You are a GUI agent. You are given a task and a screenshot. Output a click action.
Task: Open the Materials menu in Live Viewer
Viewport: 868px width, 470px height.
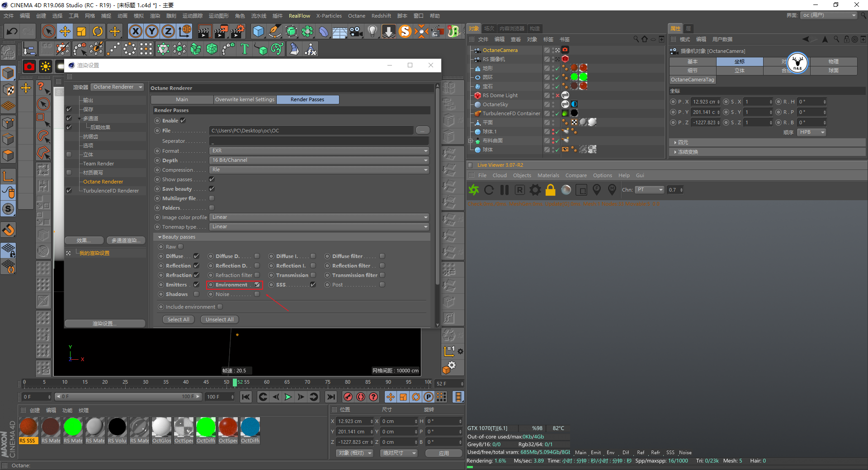point(548,175)
